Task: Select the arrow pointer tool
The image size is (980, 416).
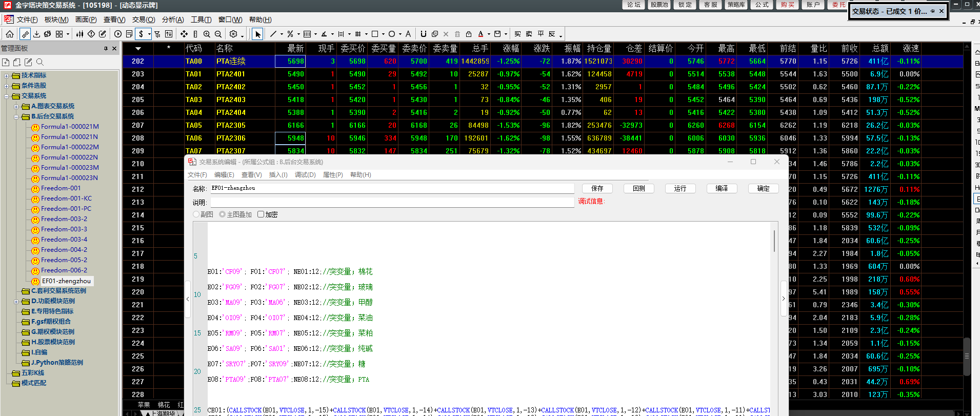Action: [x=257, y=34]
